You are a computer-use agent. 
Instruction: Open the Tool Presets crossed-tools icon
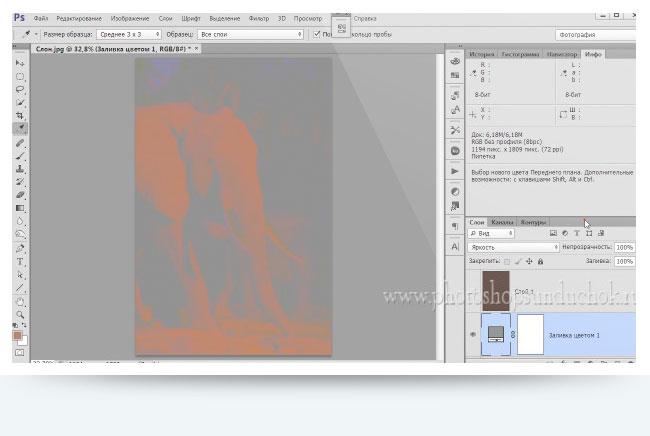[x=455, y=130]
